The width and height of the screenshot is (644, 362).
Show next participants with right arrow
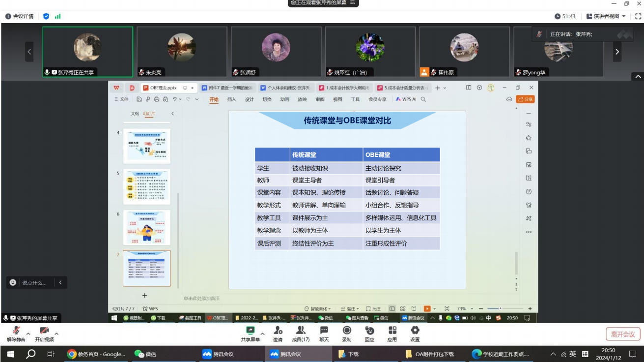tap(617, 52)
